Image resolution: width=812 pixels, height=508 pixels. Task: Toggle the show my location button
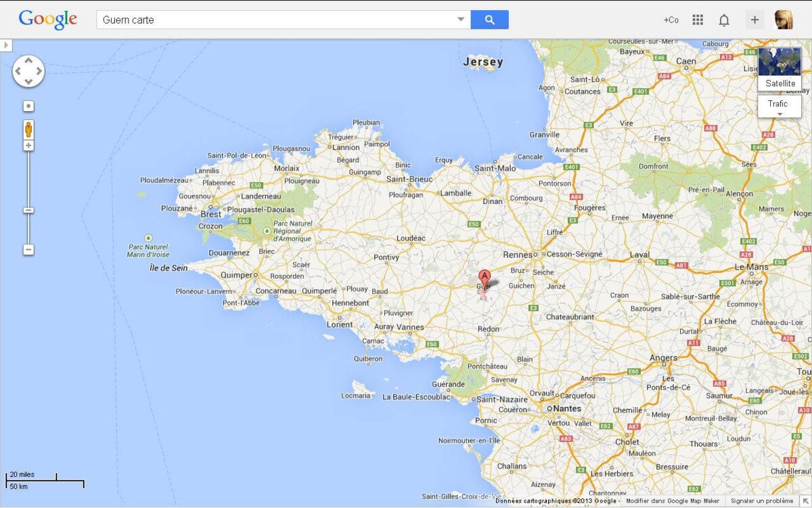point(28,106)
